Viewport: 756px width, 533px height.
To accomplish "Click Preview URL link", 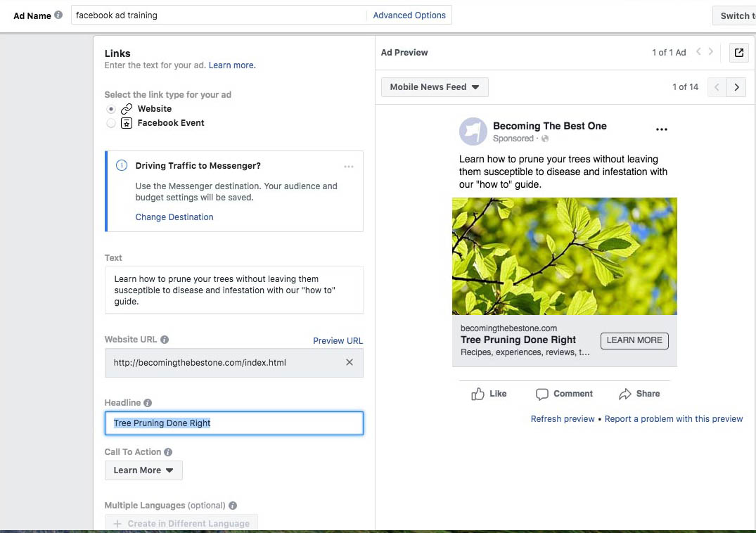I will 338,340.
